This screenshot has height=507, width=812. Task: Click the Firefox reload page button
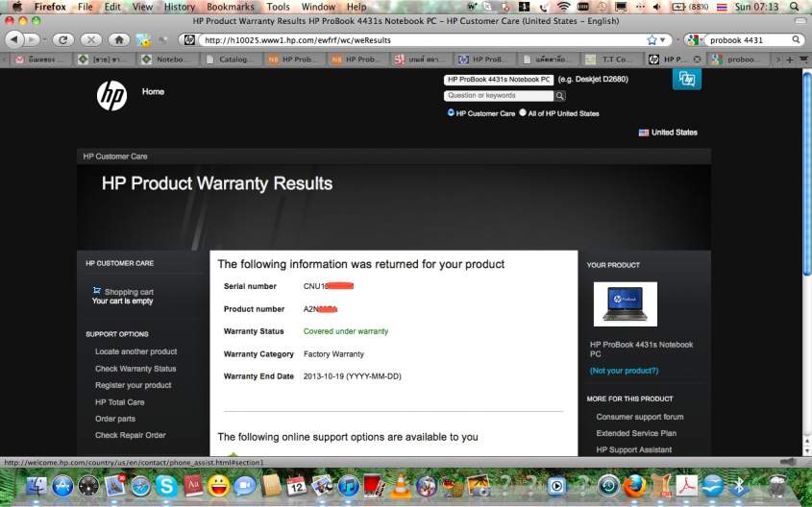(63, 39)
